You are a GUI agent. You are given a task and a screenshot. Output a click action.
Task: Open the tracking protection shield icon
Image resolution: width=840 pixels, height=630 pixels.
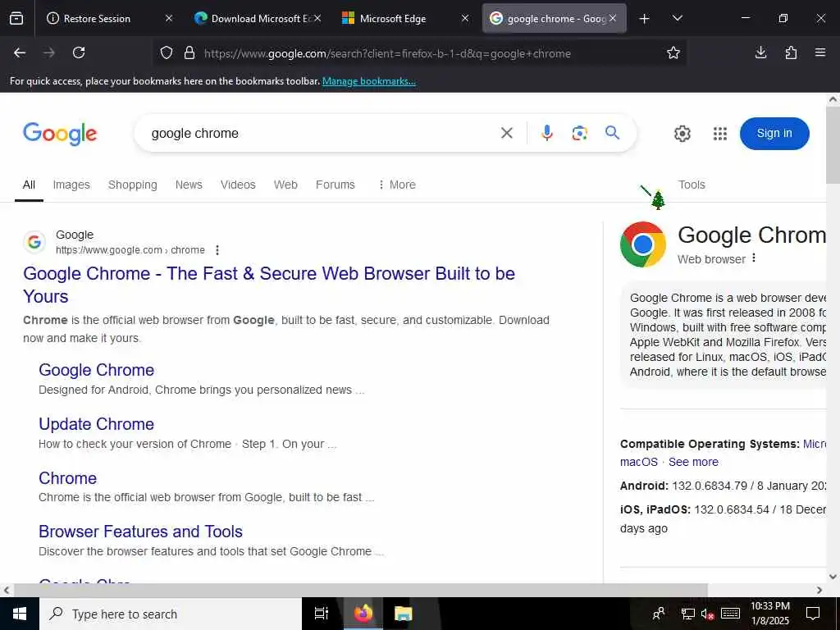coord(167,53)
